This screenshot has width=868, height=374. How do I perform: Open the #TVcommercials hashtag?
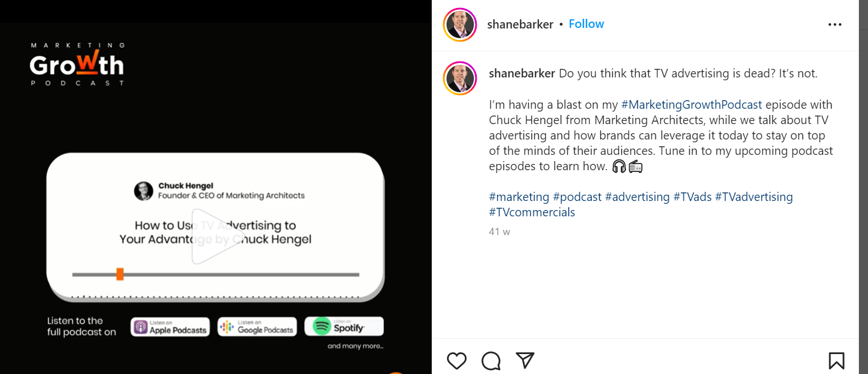pos(532,212)
